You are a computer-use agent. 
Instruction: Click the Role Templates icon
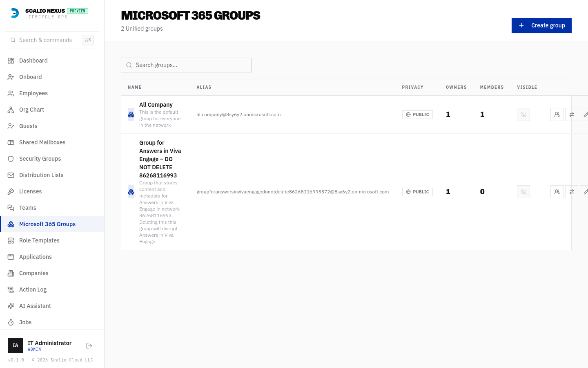coord(11,240)
